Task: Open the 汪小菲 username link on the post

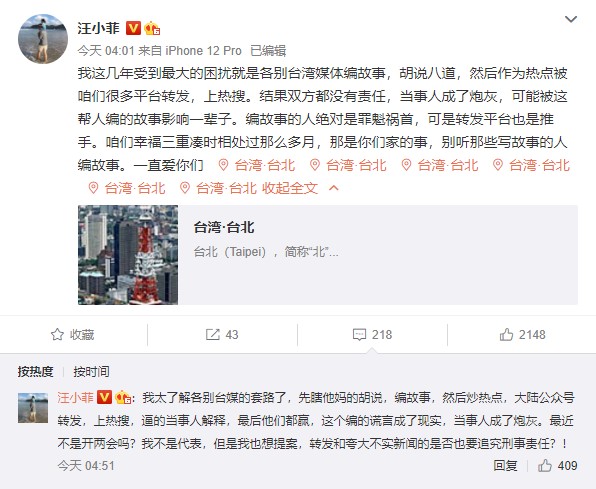Action: 99,28
